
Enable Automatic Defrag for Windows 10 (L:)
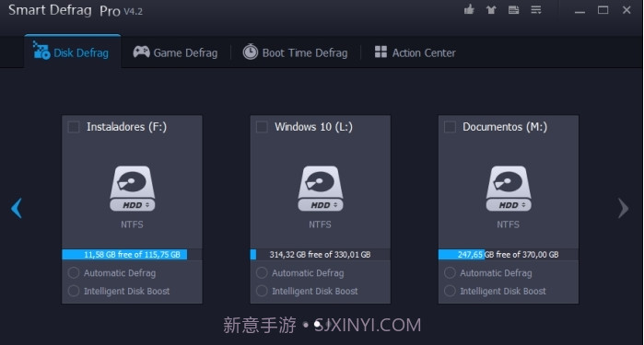pos(262,273)
